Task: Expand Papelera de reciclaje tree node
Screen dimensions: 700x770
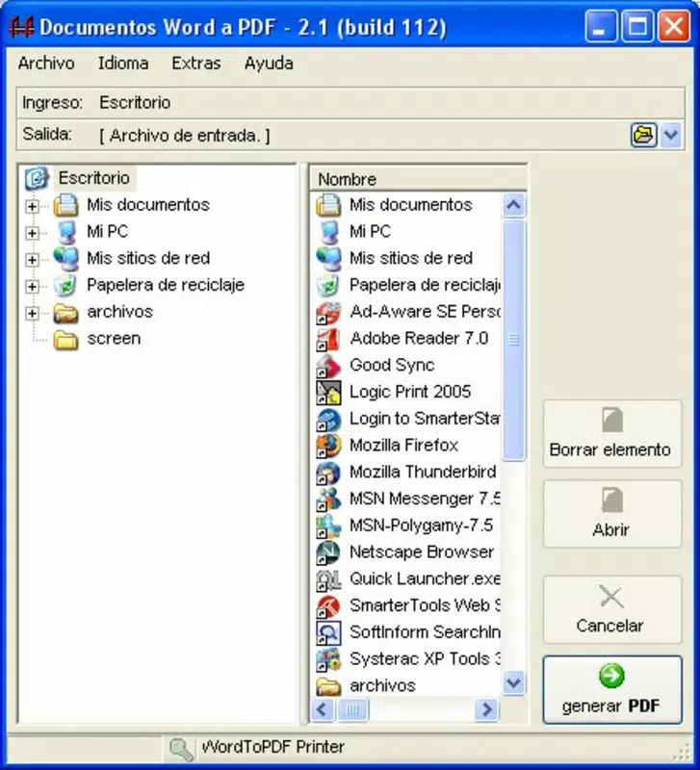Action: pyautogui.click(x=32, y=286)
